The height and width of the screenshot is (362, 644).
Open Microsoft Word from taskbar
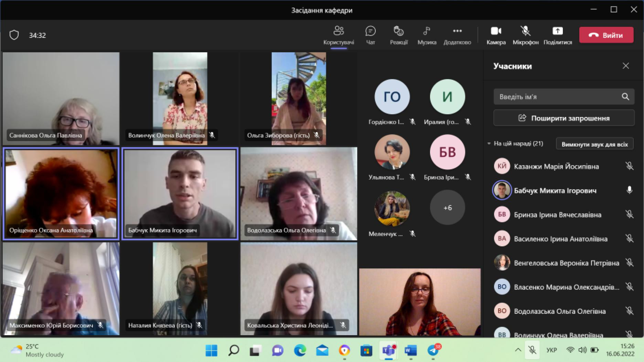(411, 350)
